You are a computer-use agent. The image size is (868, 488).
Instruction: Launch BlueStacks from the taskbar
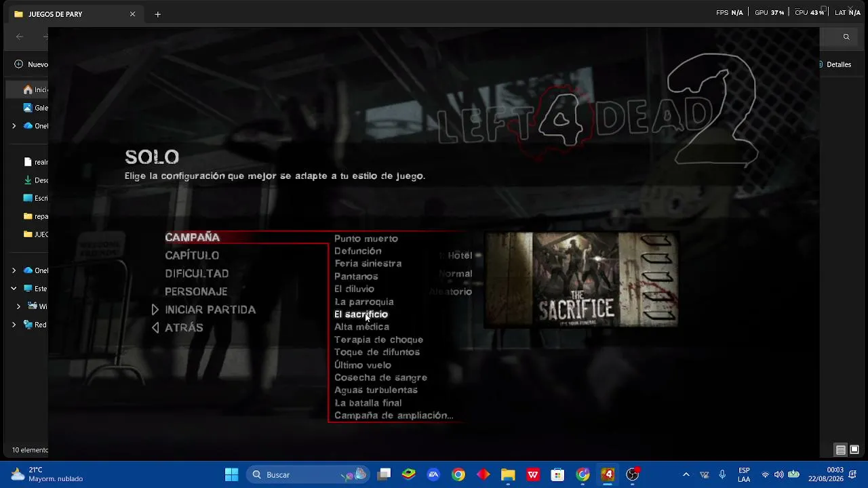409,474
